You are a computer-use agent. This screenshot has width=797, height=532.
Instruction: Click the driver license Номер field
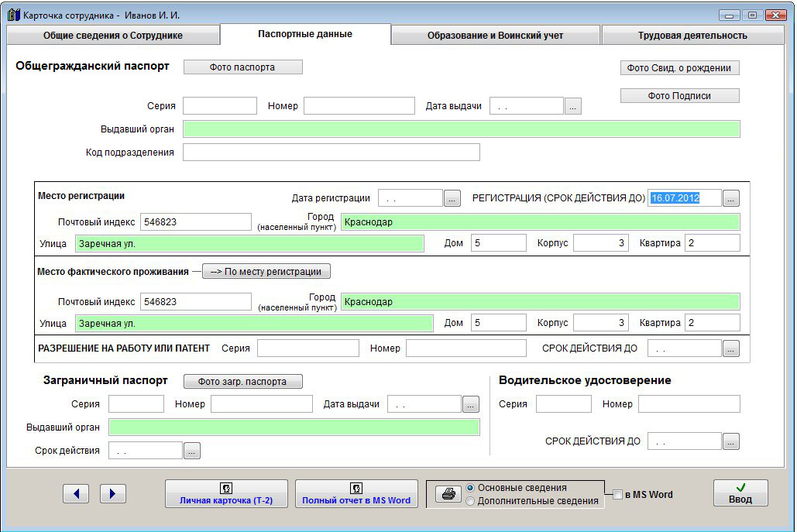pyautogui.click(x=689, y=404)
